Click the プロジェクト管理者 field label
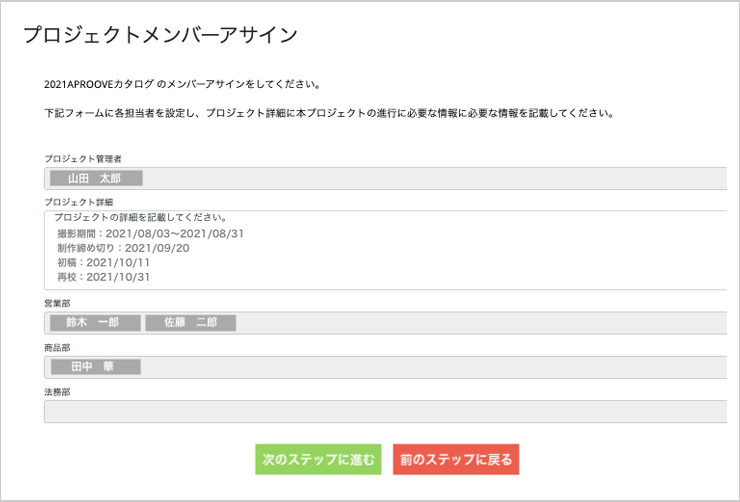 [83, 159]
